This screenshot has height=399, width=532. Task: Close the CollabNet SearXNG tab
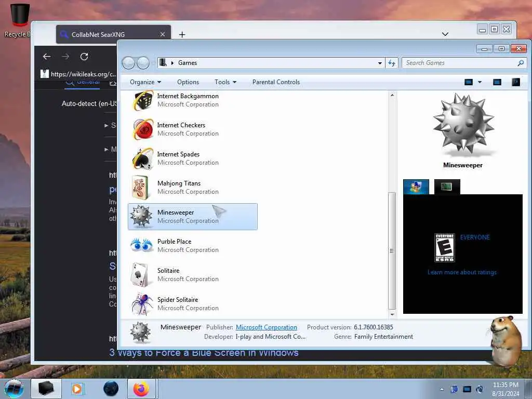click(x=163, y=34)
